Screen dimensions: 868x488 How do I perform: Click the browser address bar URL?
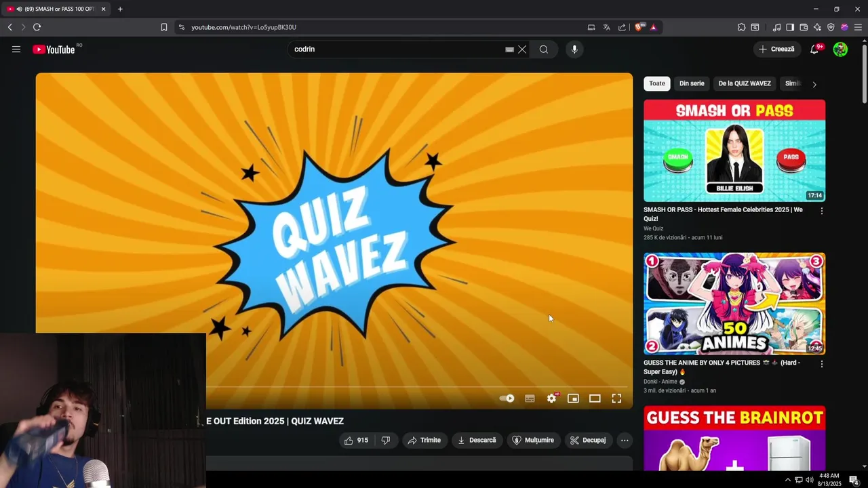[x=243, y=27]
